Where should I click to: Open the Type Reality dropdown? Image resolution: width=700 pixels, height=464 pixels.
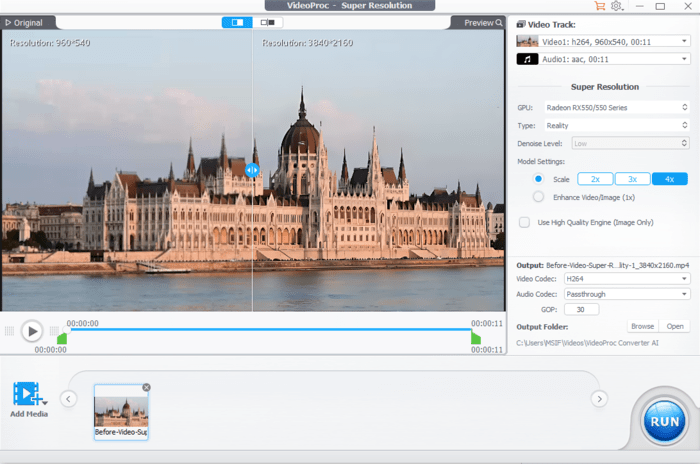(617, 125)
